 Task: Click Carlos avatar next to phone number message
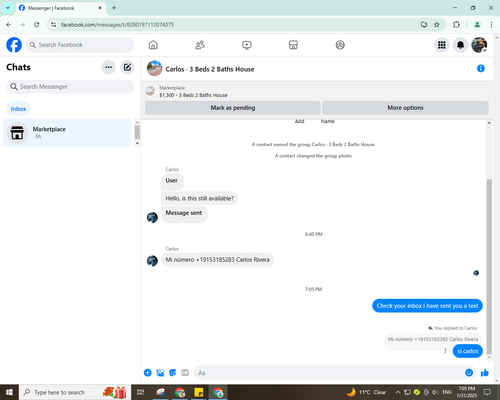[152, 261]
